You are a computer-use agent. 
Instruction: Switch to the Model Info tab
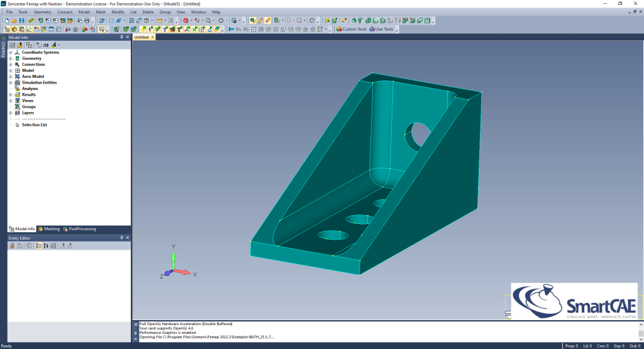22,229
